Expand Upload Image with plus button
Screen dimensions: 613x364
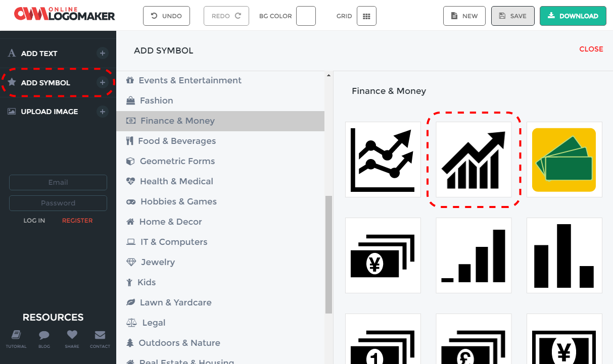click(102, 112)
